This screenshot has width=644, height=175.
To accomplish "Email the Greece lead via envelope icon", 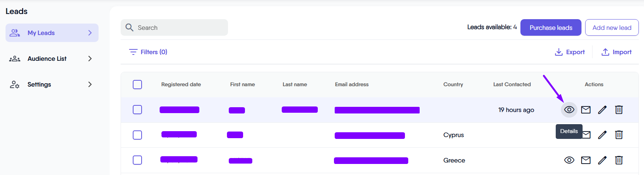I will pyautogui.click(x=586, y=160).
